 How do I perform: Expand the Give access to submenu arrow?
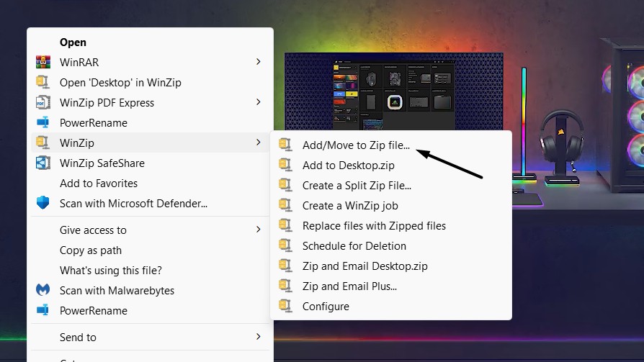coord(259,230)
